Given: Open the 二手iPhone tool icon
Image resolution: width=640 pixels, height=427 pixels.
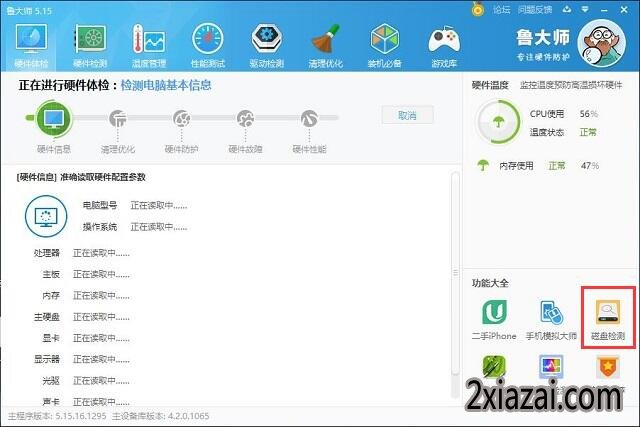Looking at the screenshot, I should (494, 312).
